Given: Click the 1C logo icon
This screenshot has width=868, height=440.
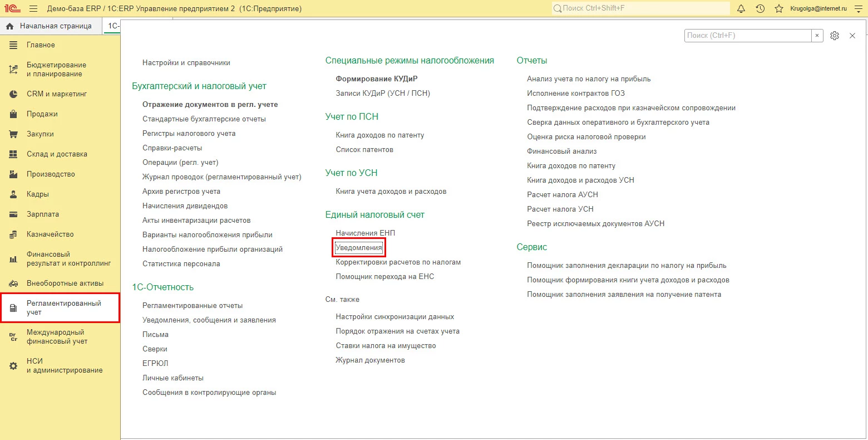Looking at the screenshot, I should click(x=12, y=9).
